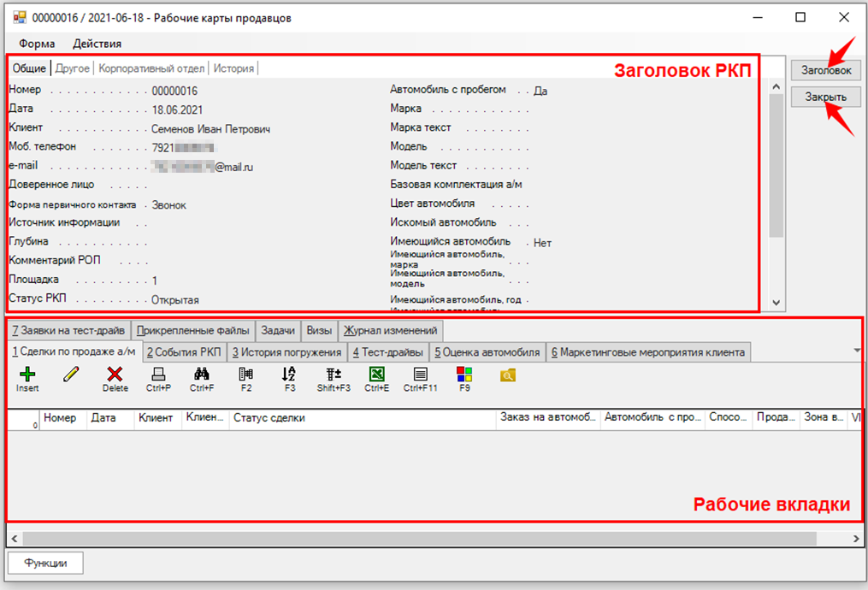Image resolution: width=868 pixels, height=590 pixels.
Task: Open the Форма menu
Action: coord(36,44)
